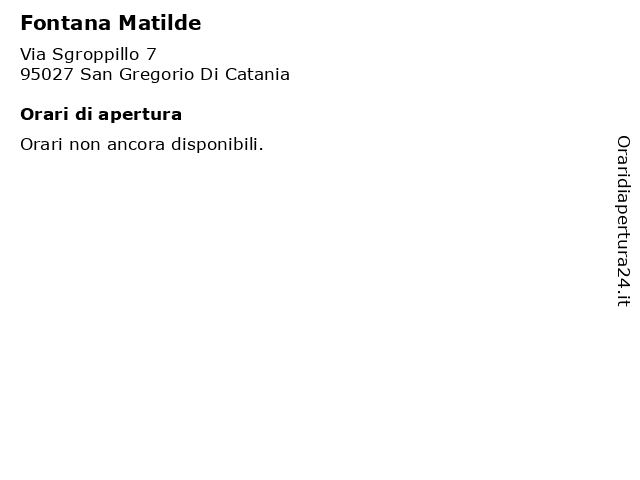Select the bold word apertura
This screenshot has width=640, height=480.
point(140,116)
